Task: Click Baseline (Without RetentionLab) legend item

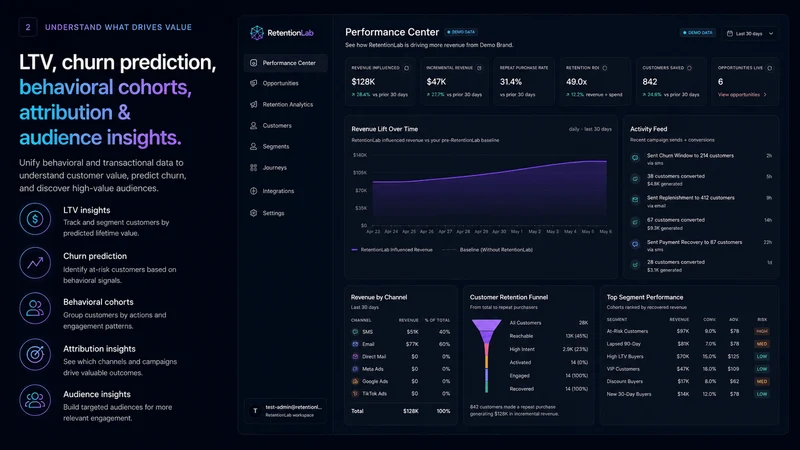Action: 488,249
